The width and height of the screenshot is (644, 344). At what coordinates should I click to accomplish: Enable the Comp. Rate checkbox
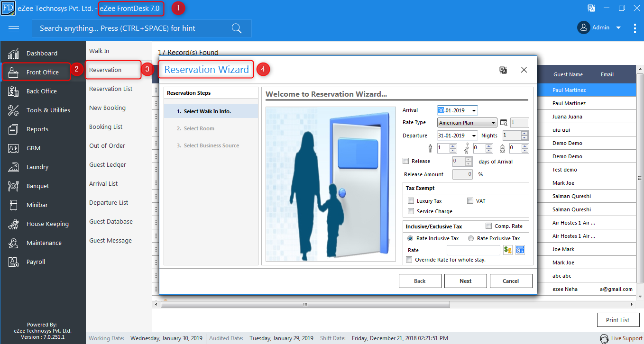[x=489, y=226]
